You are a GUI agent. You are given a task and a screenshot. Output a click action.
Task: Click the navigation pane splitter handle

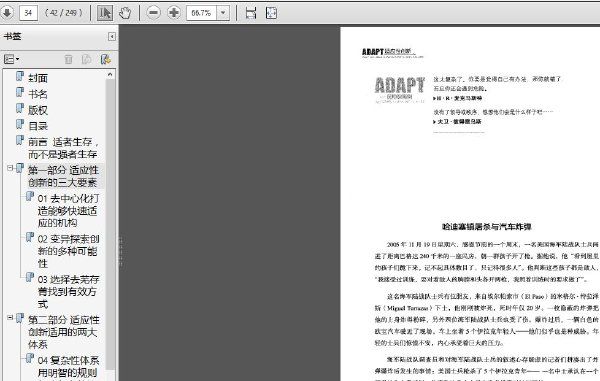pyautogui.click(x=121, y=251)
